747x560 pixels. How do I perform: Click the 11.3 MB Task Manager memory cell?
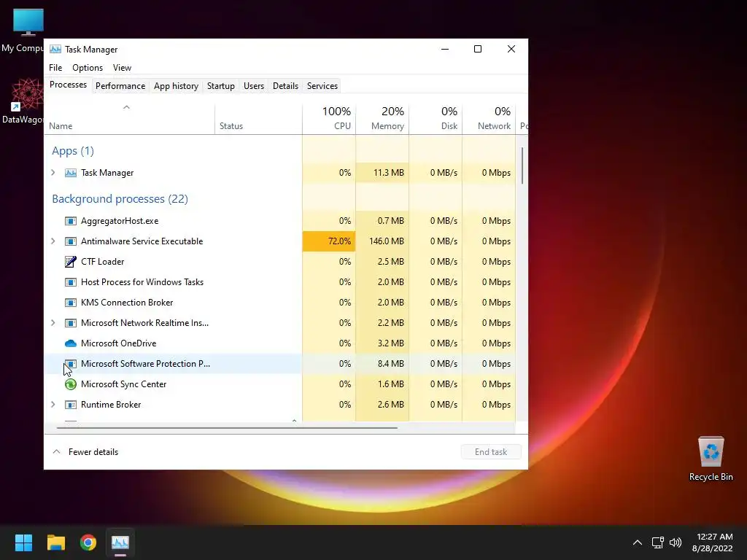pyautogui.click(x=382, y=173)
